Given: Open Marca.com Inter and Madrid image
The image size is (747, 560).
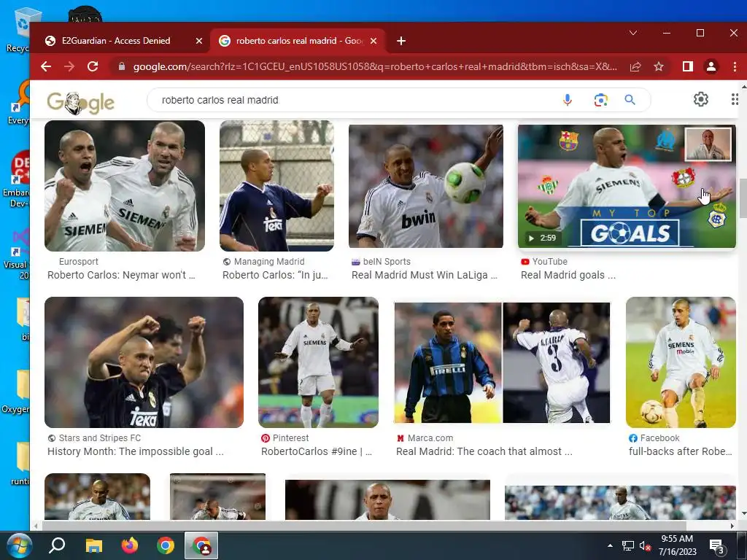Looking at the screenshot, I should tap(502, 362).
